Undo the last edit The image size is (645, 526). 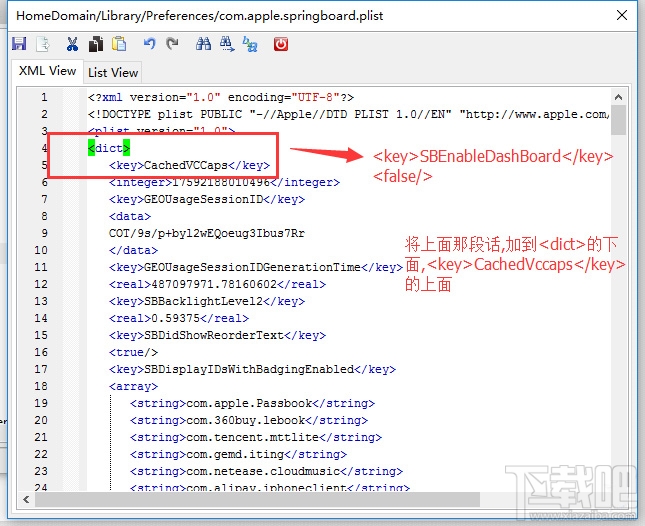click(149, 44)
